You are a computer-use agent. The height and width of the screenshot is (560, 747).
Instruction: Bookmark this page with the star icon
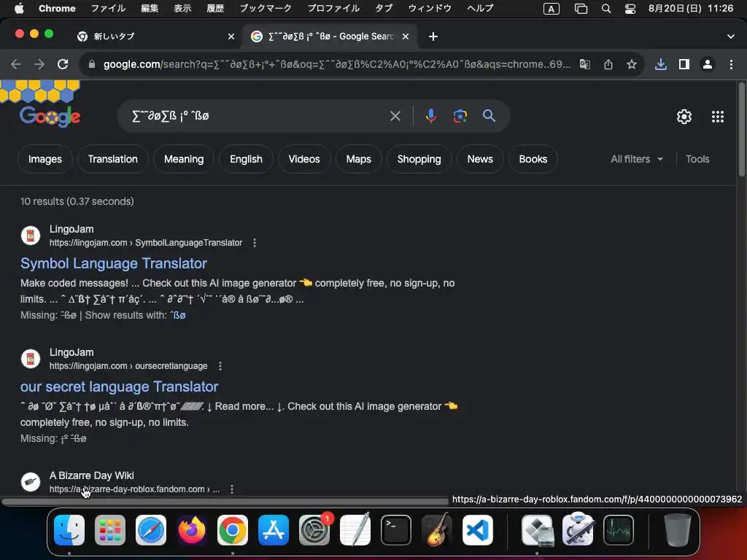pos(631,64)
